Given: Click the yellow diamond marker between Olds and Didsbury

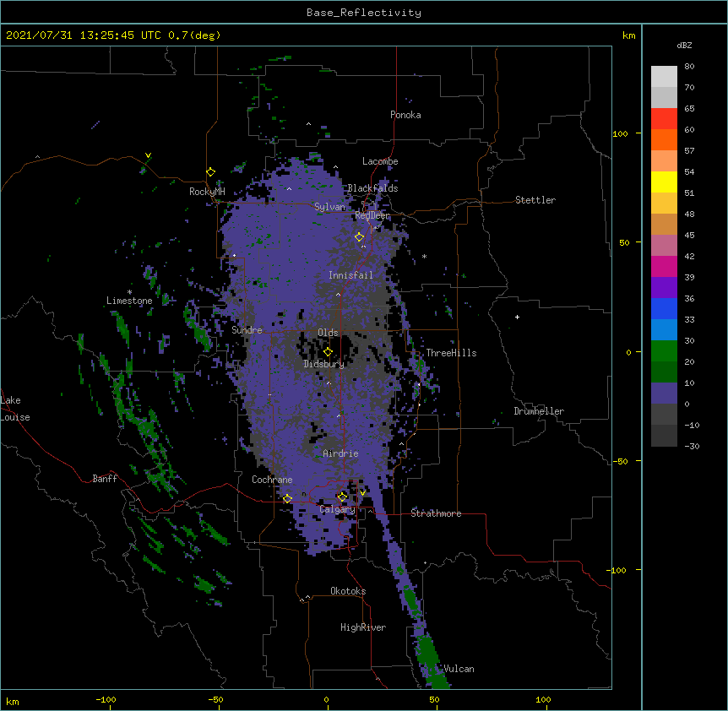Looking at the screenshot, I should (328, 352).
